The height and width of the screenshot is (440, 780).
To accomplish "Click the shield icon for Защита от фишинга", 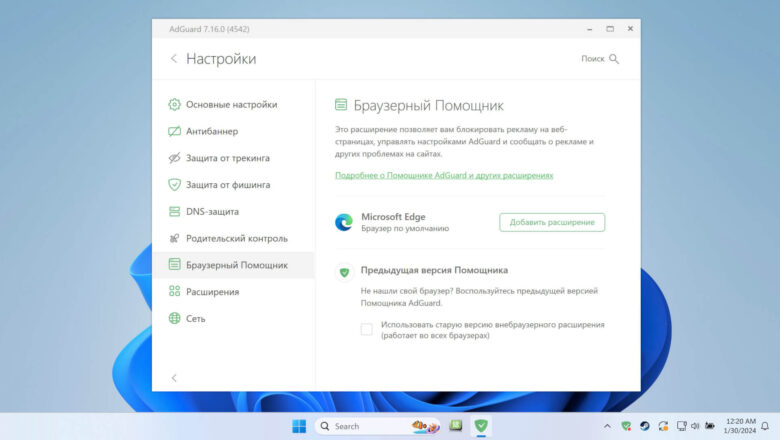I will point(174,184).
